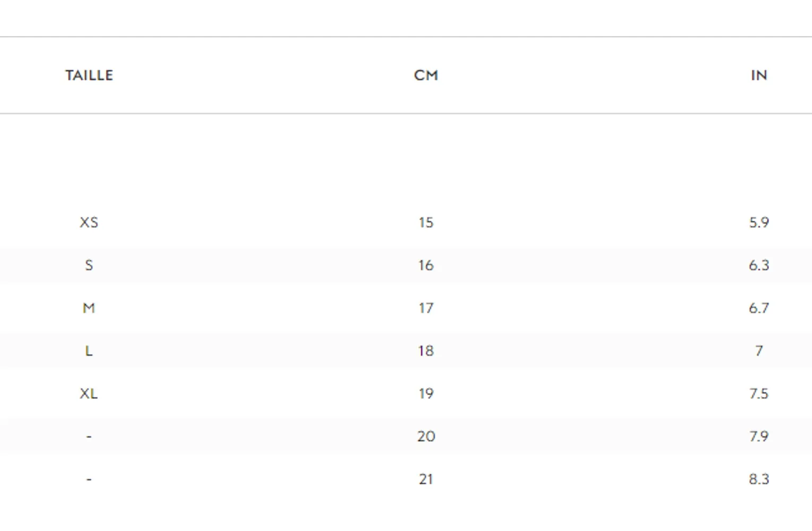Click the 18 cm value

tap(426, 351)
